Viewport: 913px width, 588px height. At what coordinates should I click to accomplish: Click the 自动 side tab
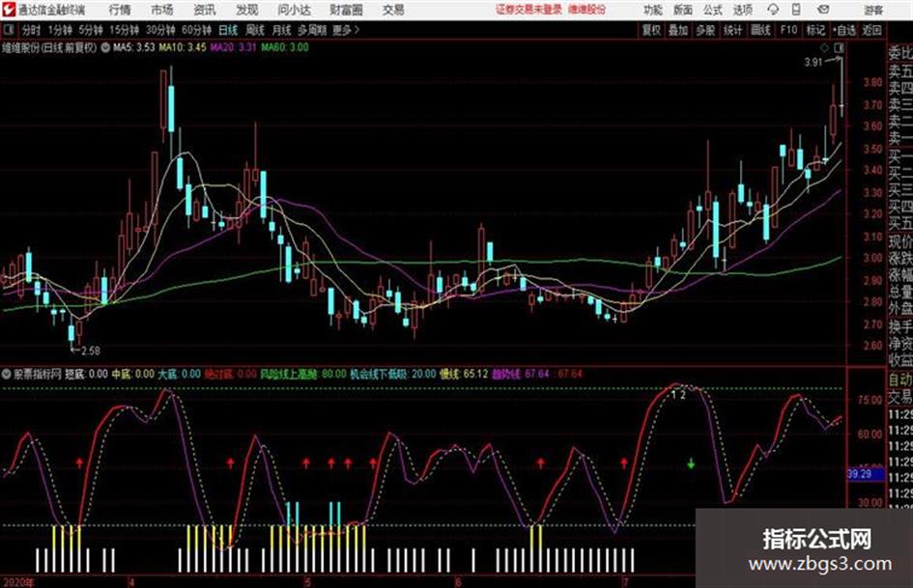(x=900, y=380)
